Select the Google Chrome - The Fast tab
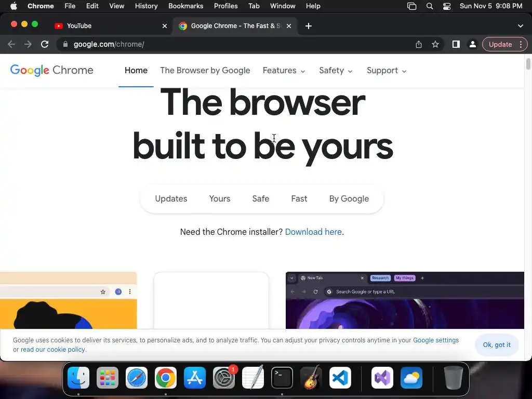 click(x=235, y=26)
